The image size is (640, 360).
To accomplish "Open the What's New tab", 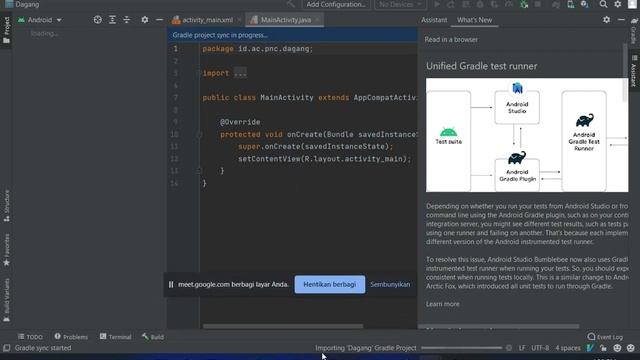I will coord(474,20).
